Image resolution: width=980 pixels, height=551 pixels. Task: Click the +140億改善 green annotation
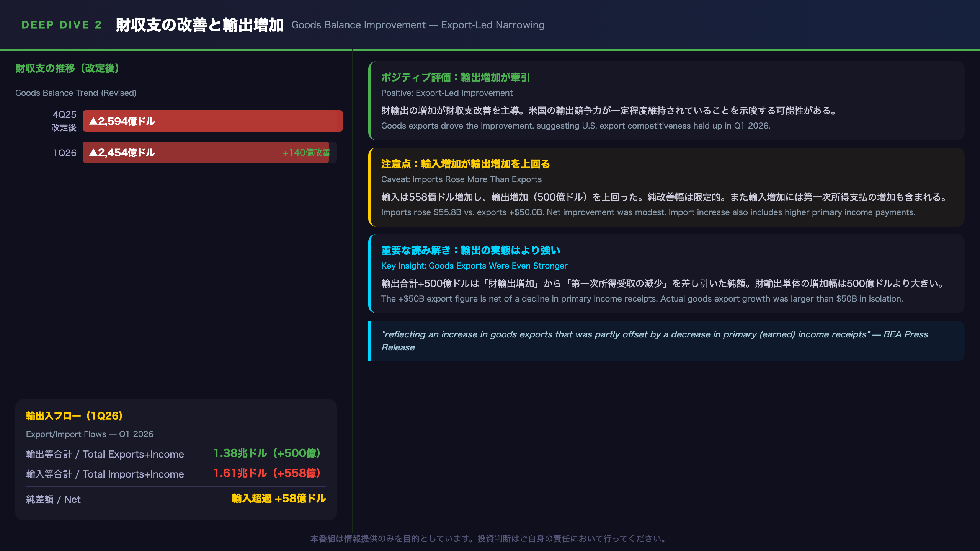pos(306,153)
